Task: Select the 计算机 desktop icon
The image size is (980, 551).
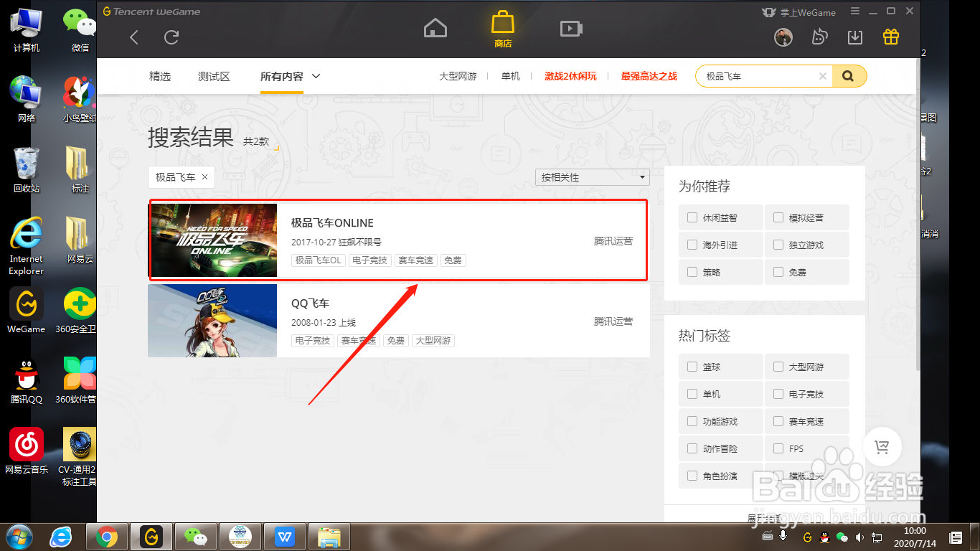Action: click(x=27, y=29)
